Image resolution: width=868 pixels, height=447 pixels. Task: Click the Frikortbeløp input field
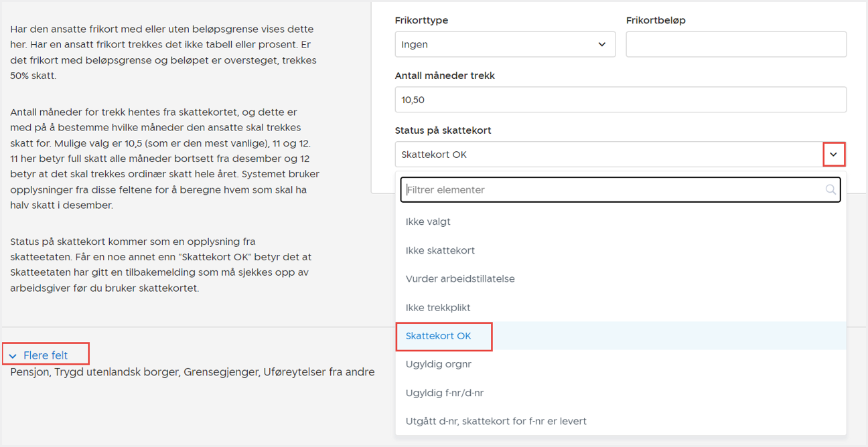tap(735, 45)
